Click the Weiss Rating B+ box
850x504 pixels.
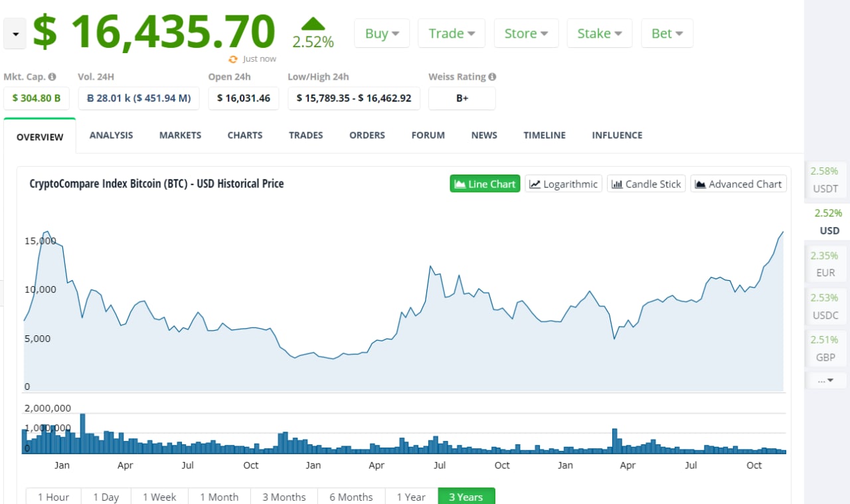click(x=462, y=98)
